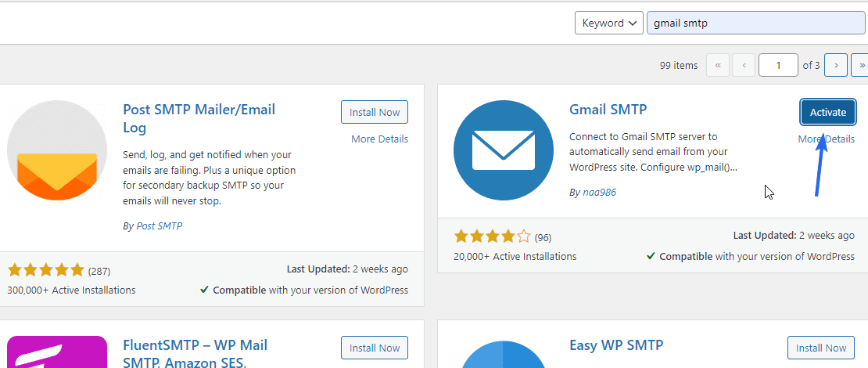Screen dimensions: 868x368
Task: Click the Post SMTP five-star rating
Action: [46, 271]
